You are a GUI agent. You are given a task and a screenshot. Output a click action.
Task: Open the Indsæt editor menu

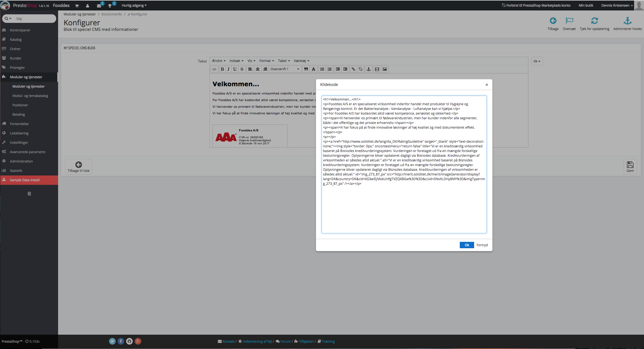[237, 61]
